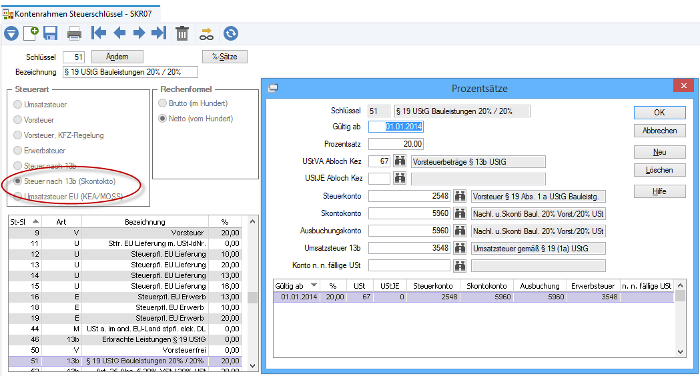700x376 pixels.
Task: Cancel with Abbrechen button
Action: pos(659,131)
